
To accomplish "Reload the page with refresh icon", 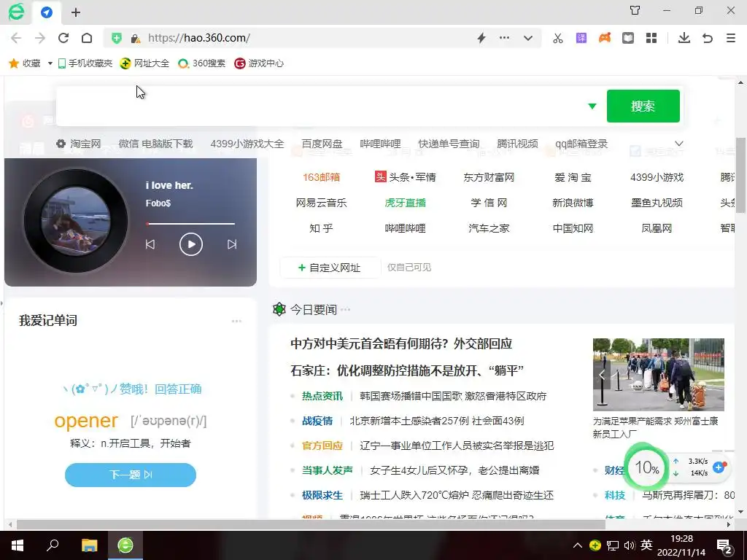I will click(x=63, y=38).
